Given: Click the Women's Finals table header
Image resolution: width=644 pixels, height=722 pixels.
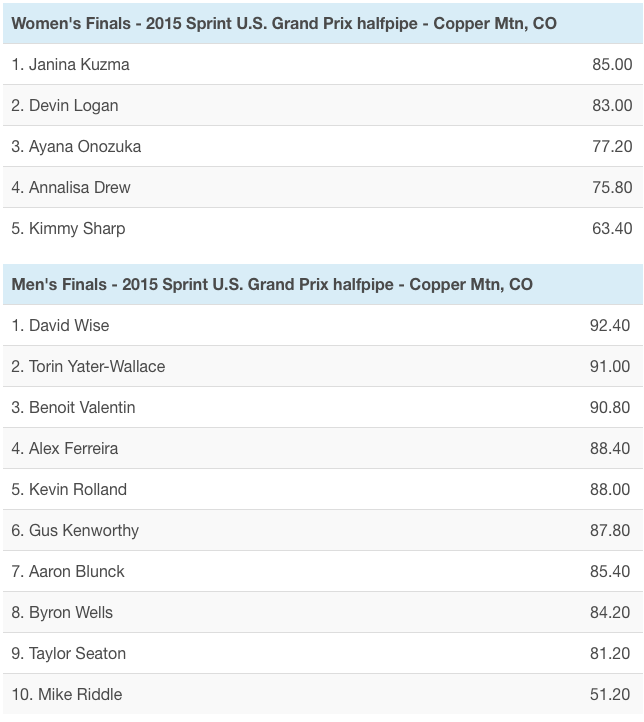Looking at the screenshot, I should (x=284, y=23).
